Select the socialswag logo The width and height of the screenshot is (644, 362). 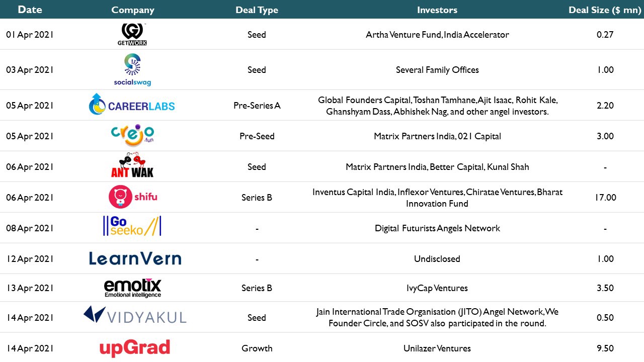[132, 70]
